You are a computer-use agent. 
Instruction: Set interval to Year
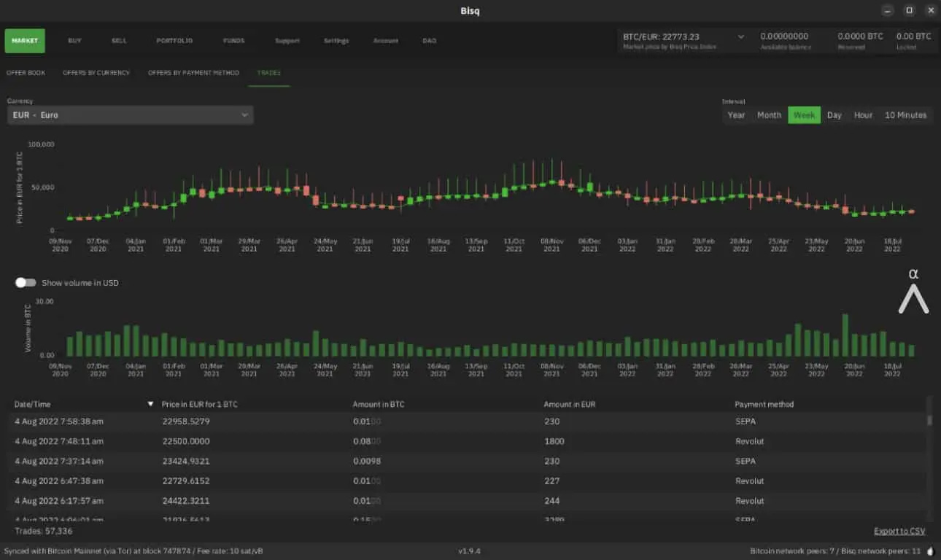coord(736,115)
